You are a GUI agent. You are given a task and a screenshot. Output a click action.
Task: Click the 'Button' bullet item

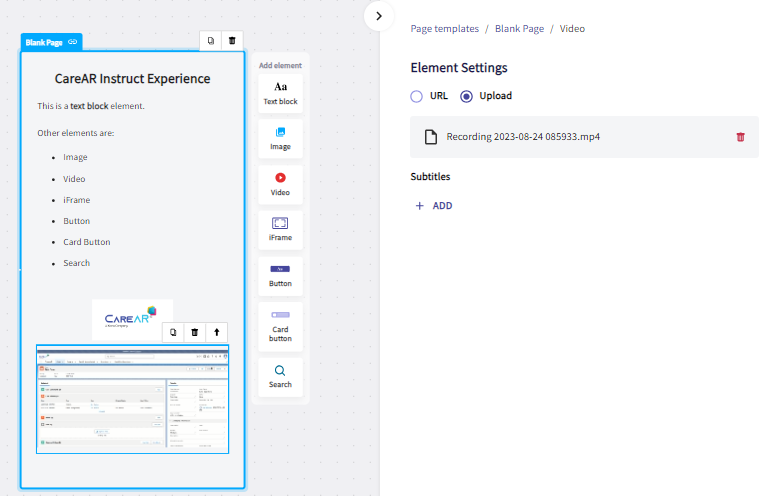pyautogui.click(x=77, y=221)
